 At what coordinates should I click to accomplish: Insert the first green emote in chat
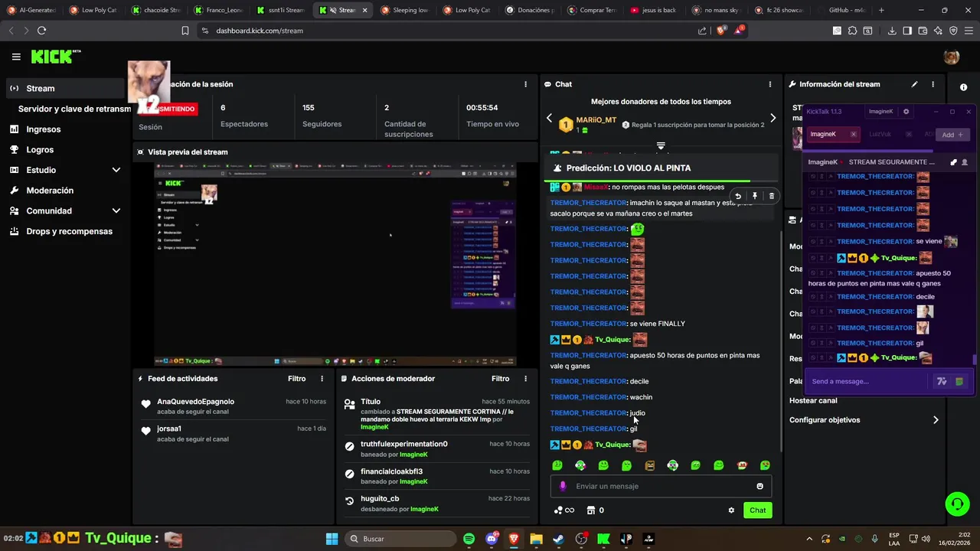(x=557, y=465)
